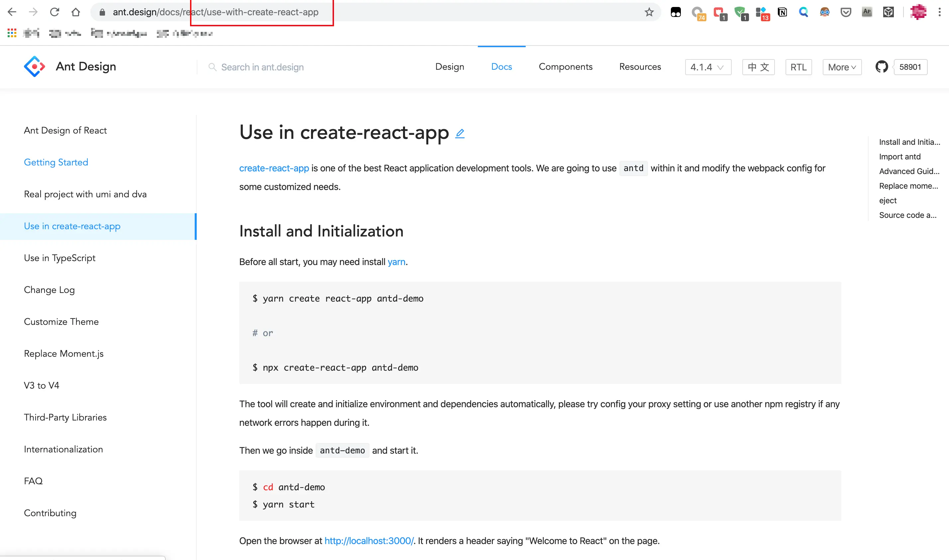Viewport: 949px width, 560px height.
Task: Expand the 4.1.4 version dropdown
Action: (708, 67)
